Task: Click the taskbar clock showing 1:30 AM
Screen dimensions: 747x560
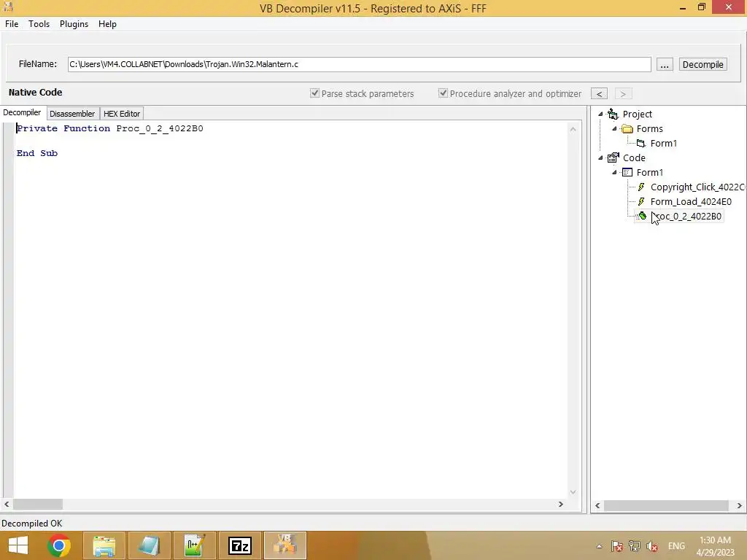Action: [x=715, y=546]
